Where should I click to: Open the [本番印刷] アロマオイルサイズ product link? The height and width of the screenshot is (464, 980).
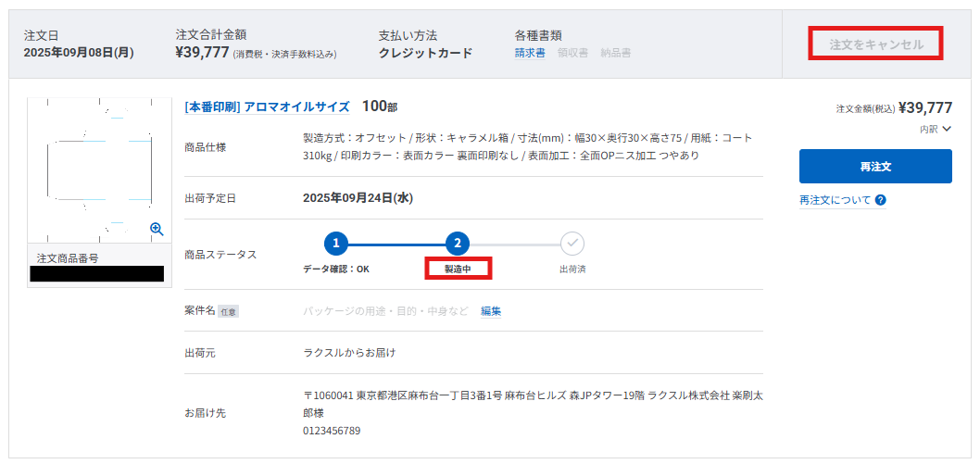(x=267, y=107)
